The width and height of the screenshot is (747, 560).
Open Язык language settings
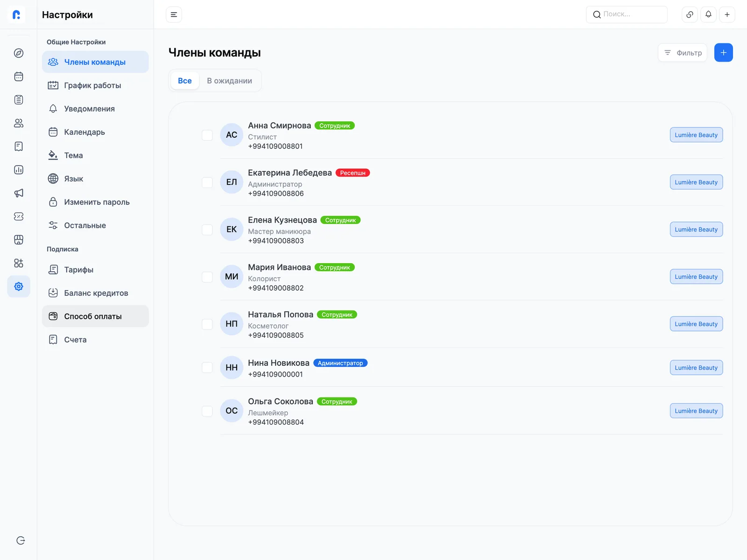[95, 179]
